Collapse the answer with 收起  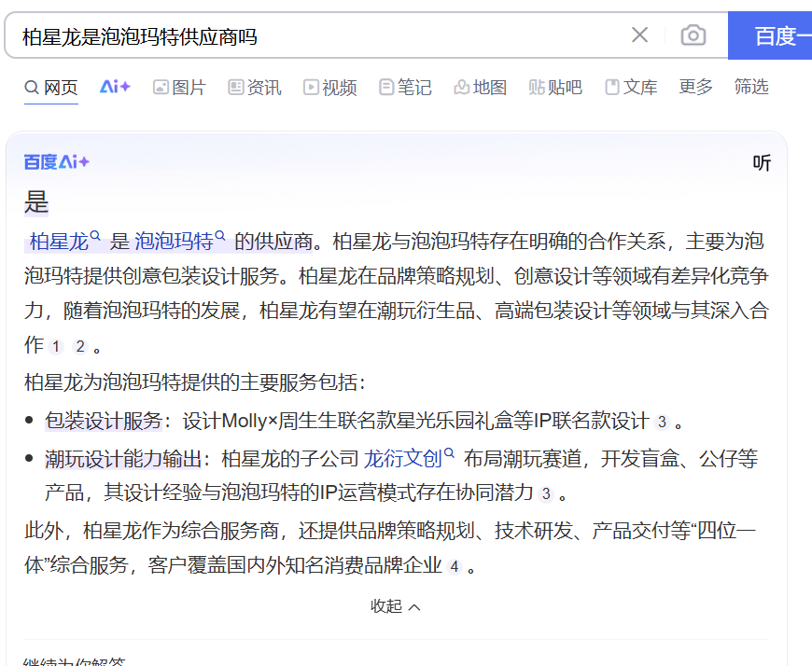tap(395, 606)
